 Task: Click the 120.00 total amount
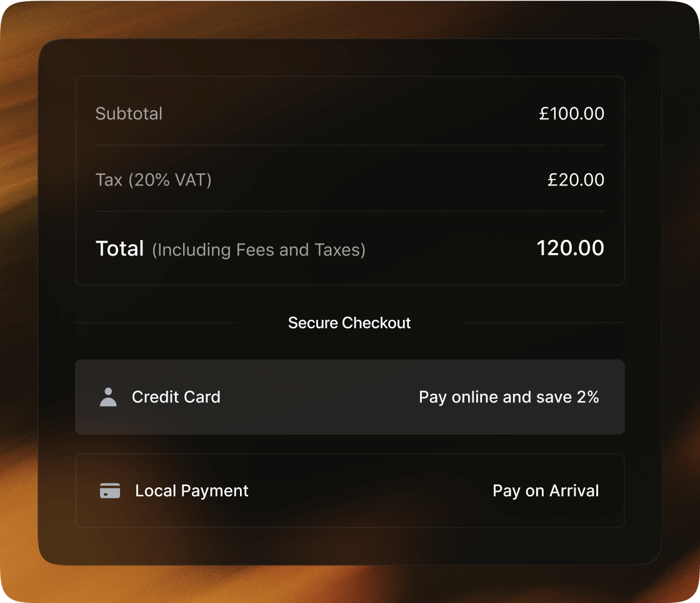570,247
